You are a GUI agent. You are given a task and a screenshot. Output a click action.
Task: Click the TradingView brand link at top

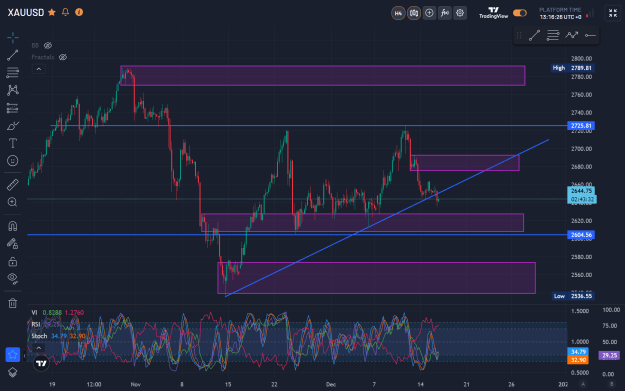pyautogui.click(x=493, y=13)
